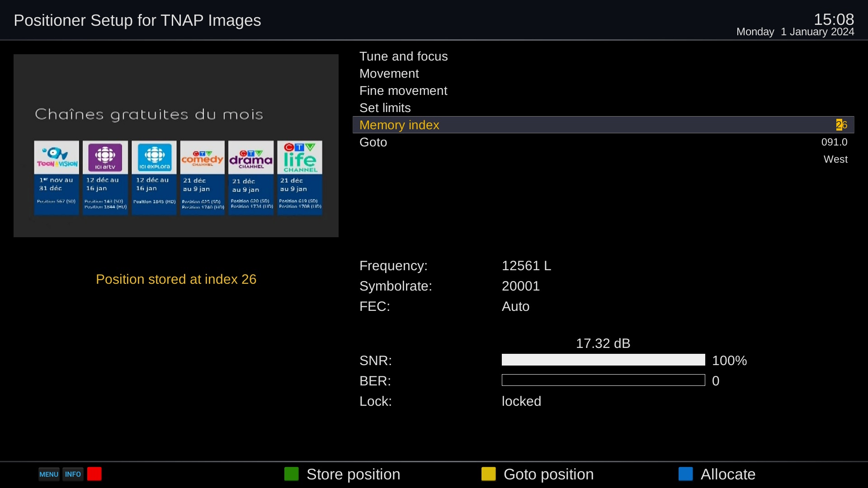Change the West direction value
868x488 pixels.
tap(835, 160)
